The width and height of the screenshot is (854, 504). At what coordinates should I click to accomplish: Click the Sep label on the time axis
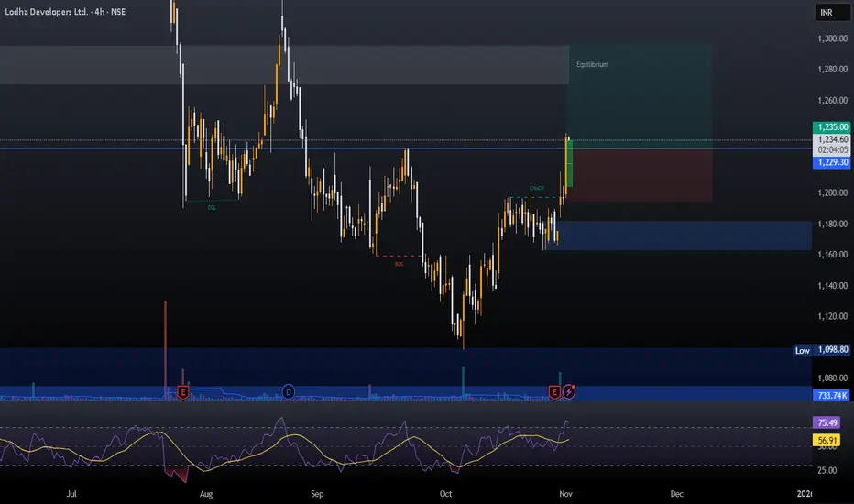[x=317, y=494]
